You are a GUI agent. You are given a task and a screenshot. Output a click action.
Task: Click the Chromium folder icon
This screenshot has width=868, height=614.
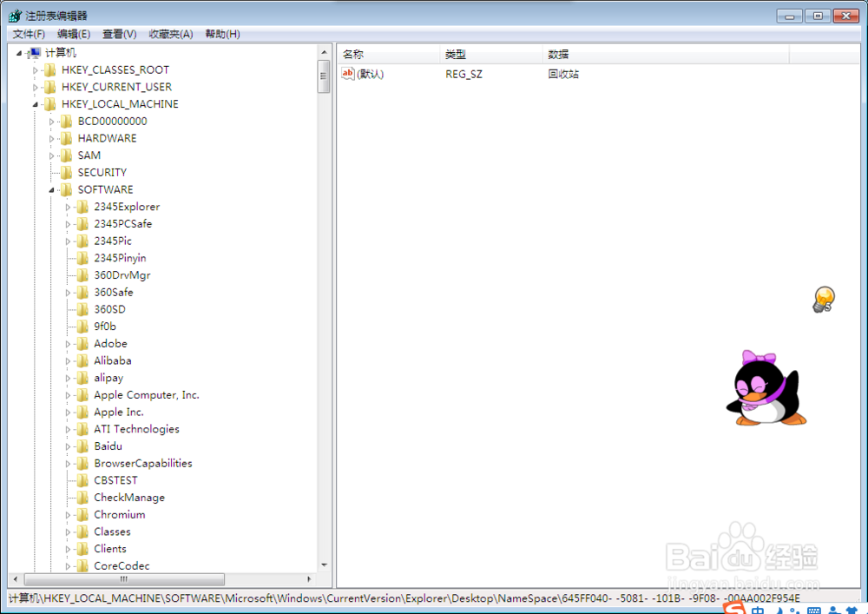click(82, 516)
